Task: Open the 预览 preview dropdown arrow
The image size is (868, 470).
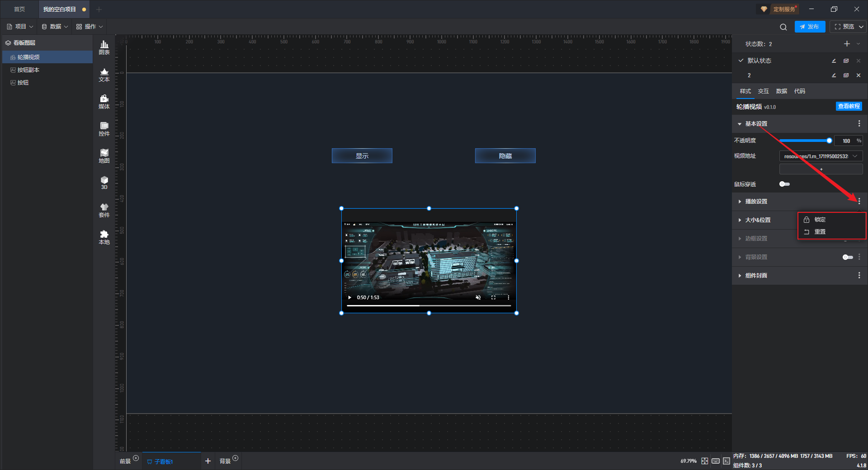Action: coord(861,27)
